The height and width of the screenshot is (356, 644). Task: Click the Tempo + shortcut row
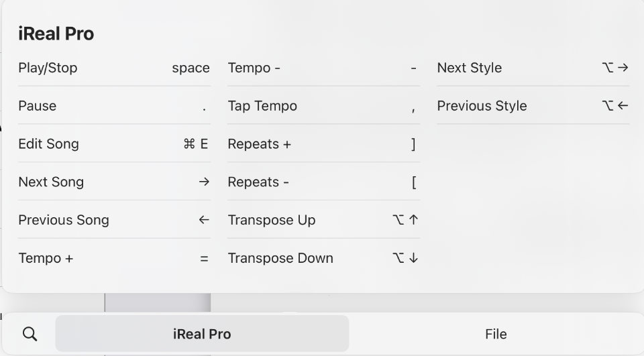click(114, 258)
